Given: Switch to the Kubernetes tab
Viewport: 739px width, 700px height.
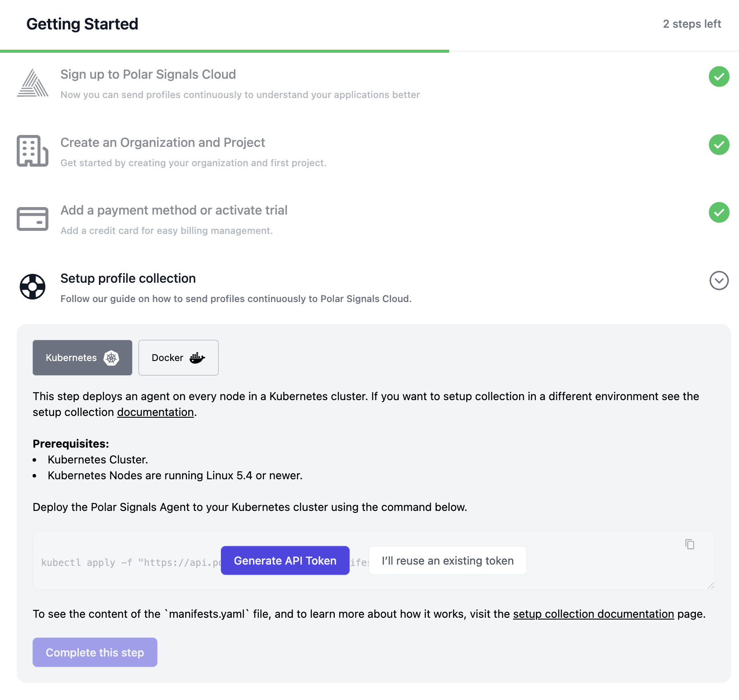Looking at the screenshot, I should point(82,357).
